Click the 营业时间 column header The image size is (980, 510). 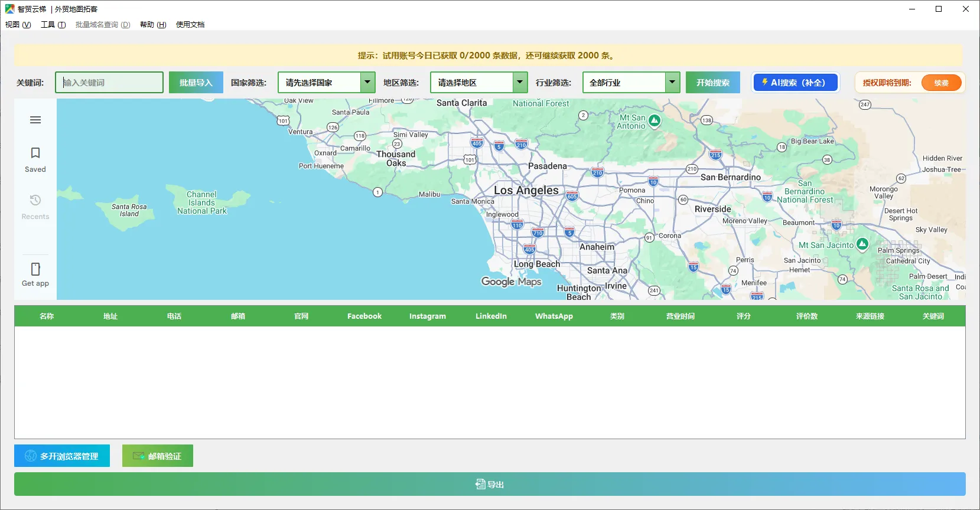click(x=681, y=316)
